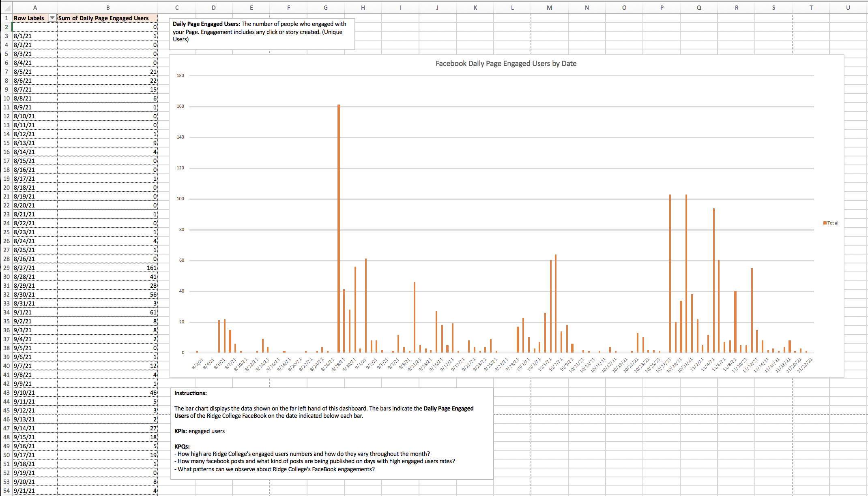Open the Row Labels filter dropdown
This screenshot has height=496, width=868.
[52, 18]
